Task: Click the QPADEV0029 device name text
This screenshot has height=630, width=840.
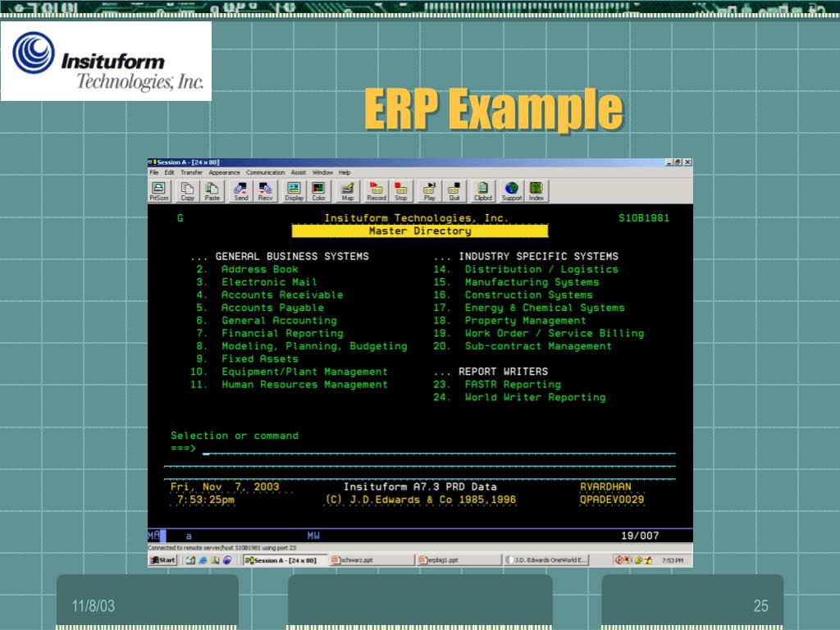Action: [612, 500]
